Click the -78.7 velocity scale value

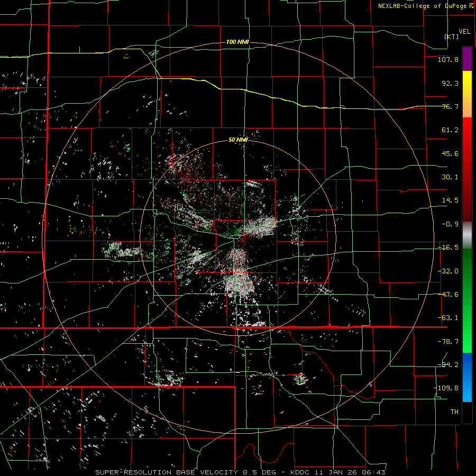click(x=448, y=342)
